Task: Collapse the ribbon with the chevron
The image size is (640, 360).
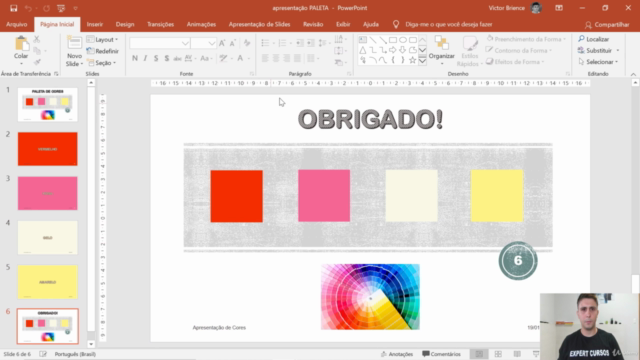Action: (x=633, y=74)
